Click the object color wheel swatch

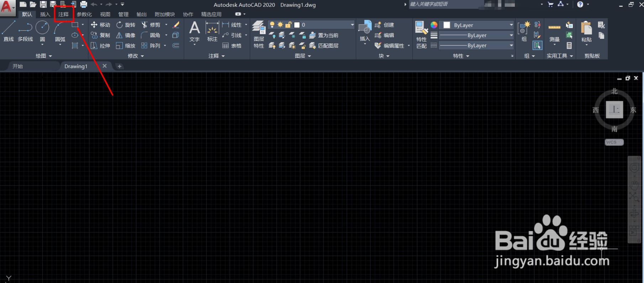coord(434,25)
